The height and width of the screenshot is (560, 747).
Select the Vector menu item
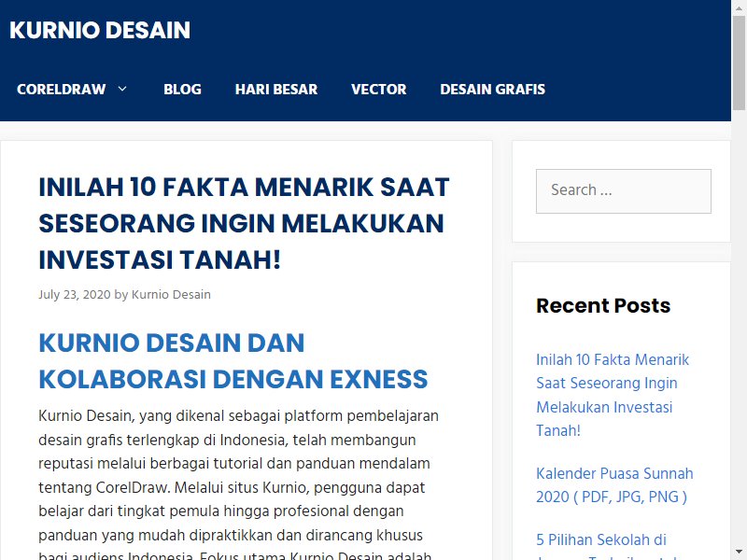tap(379, 89)
